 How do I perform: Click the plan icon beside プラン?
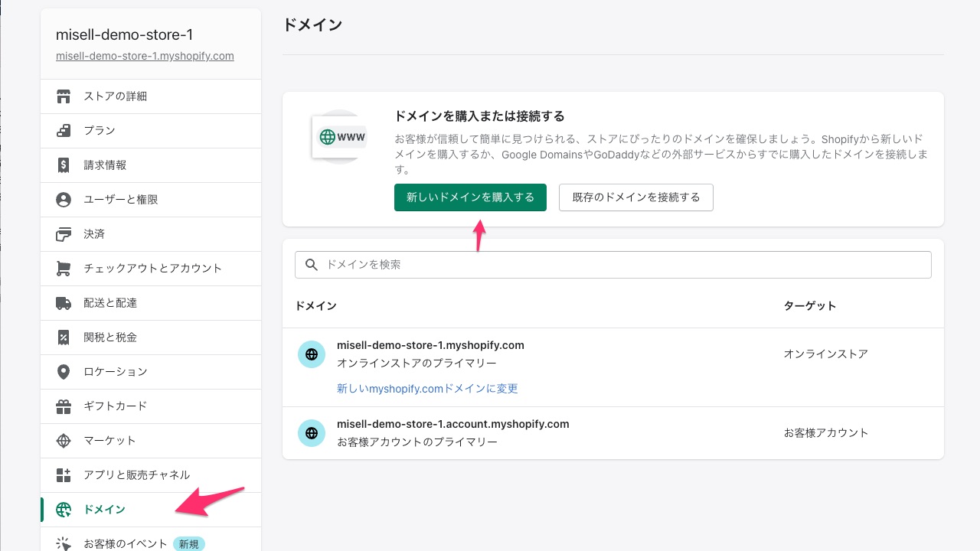point(64,131)
